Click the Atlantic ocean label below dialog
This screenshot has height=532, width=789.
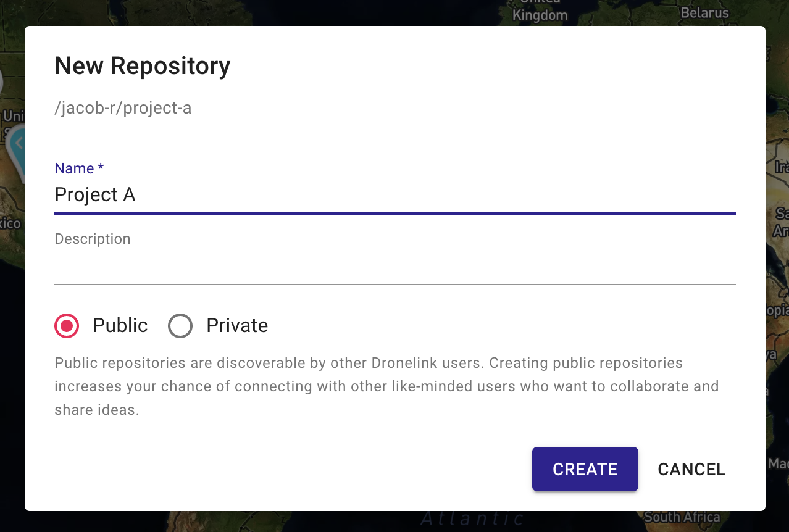472,518
